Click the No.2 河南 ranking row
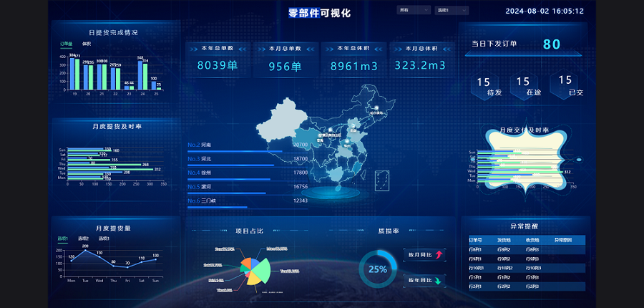The height and width of the screenshot is (308, 644). pos(247,145)
